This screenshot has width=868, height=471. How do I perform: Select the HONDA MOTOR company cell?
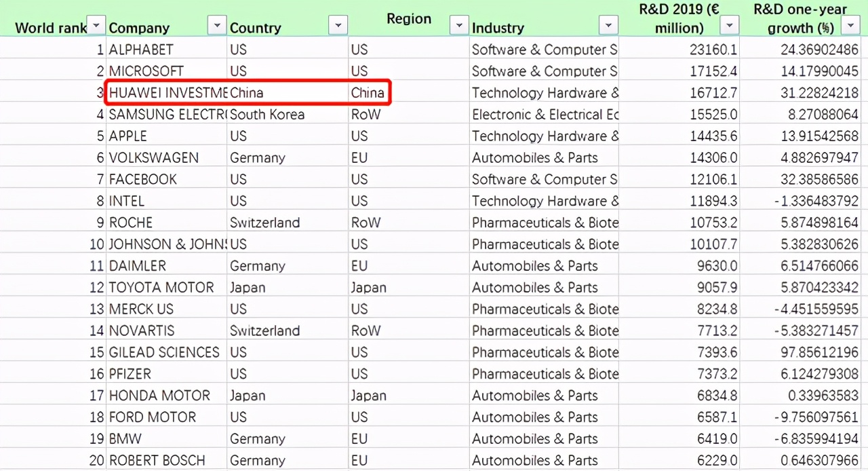pyautogui.click(x=167, y=396)
